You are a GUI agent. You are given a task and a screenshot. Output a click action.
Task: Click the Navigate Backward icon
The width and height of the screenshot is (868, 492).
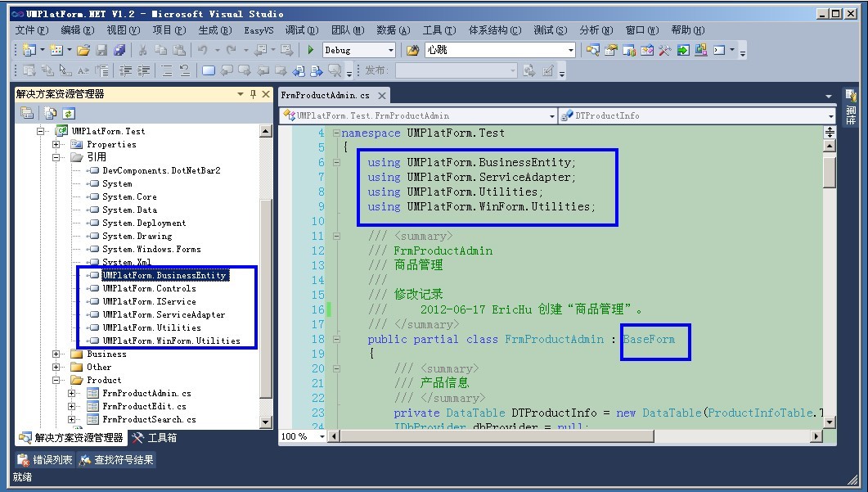[259, 51]
